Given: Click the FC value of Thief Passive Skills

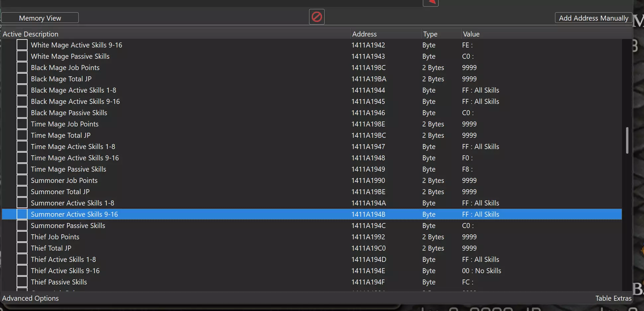Looking at the screenshot, I should (468, 282).
